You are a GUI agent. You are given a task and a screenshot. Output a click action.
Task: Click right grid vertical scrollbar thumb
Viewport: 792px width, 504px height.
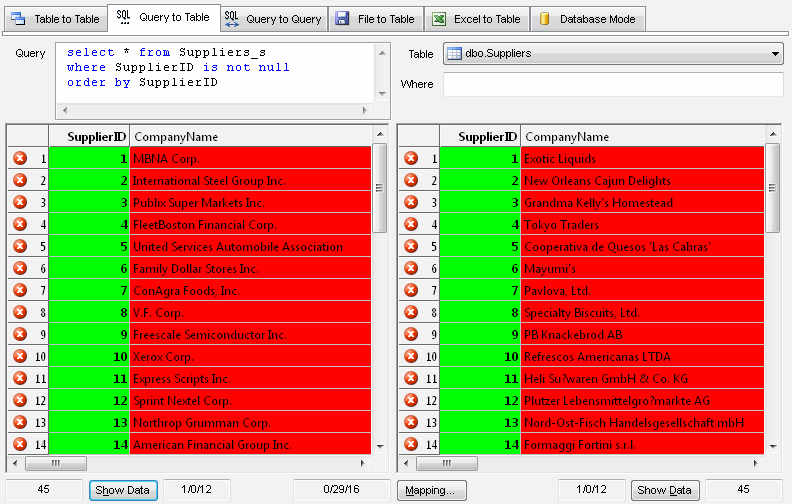click(x=772, y=188)
